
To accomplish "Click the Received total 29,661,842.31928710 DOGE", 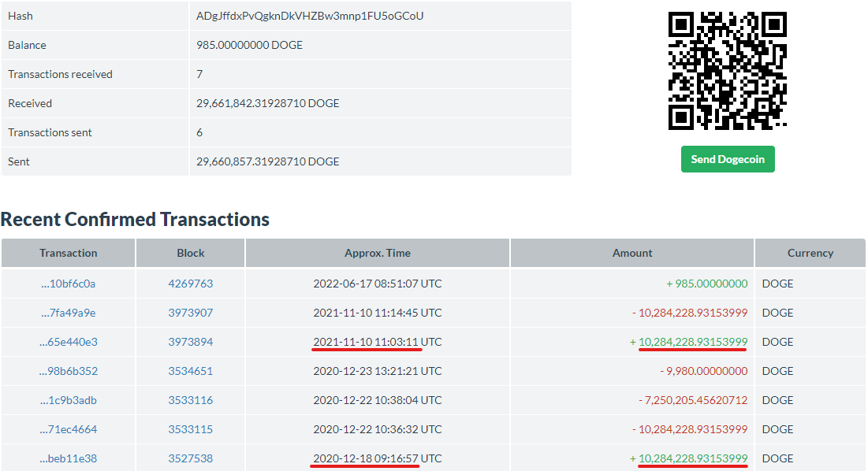I will 268,103.
